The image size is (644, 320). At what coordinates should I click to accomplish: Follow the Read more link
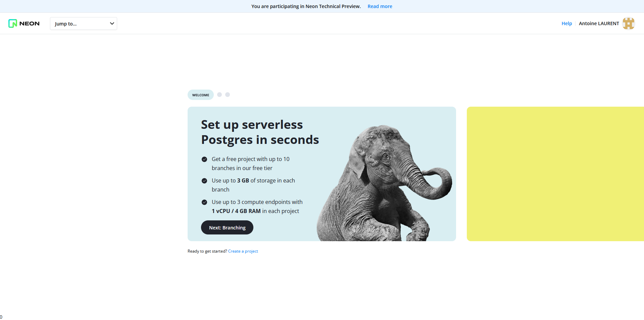click(x=380, y=6)
